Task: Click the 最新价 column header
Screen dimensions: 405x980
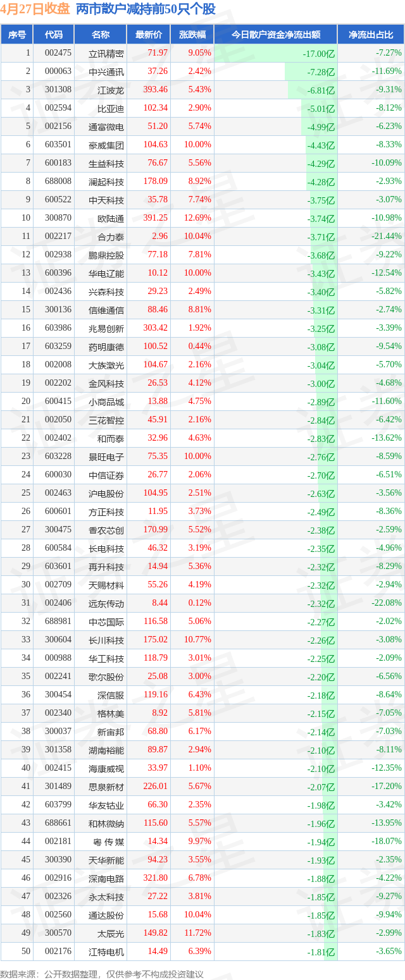Action: (149, 35)
